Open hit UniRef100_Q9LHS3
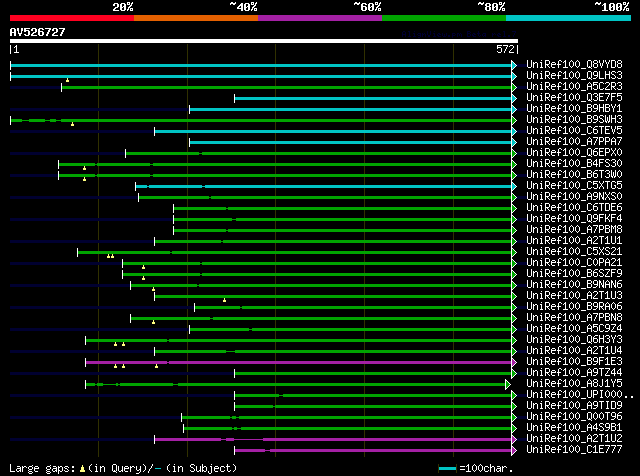640x476 pixels. [574, 76]
